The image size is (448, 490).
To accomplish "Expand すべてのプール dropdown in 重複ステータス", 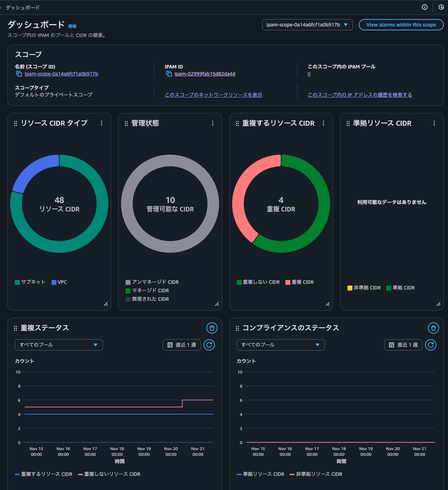I will click(59, 345).
